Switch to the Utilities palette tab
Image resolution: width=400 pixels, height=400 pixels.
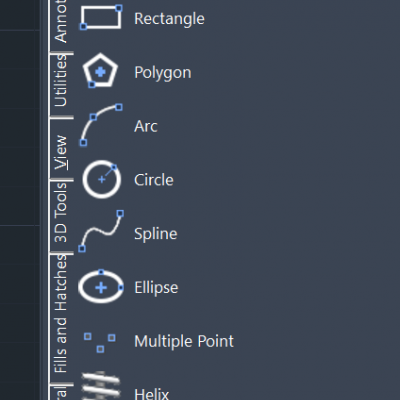click(61, 81)
